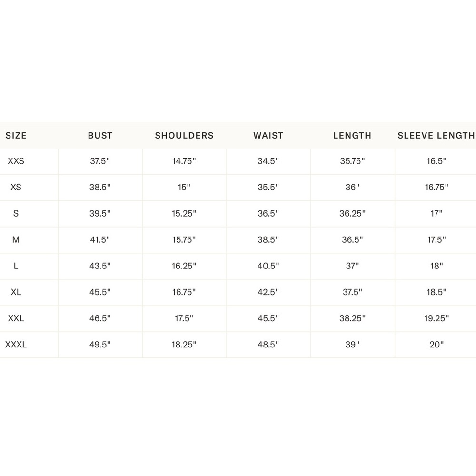Click the 37.5" bust value for XXS
Viewport: 476px width, 476px height.
[x=100, y=161]
